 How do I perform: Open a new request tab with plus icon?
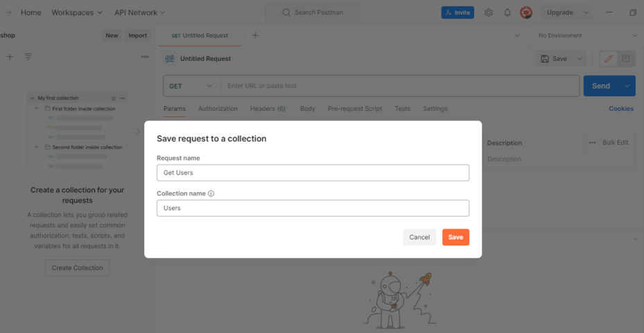click(x=255, y=35)
